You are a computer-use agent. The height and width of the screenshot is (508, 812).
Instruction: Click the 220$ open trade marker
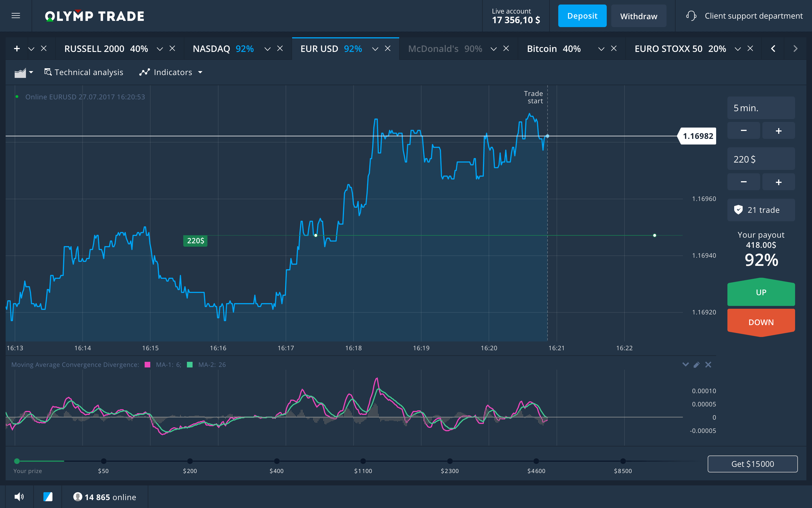pyautogui.click(x=195, y=240)
